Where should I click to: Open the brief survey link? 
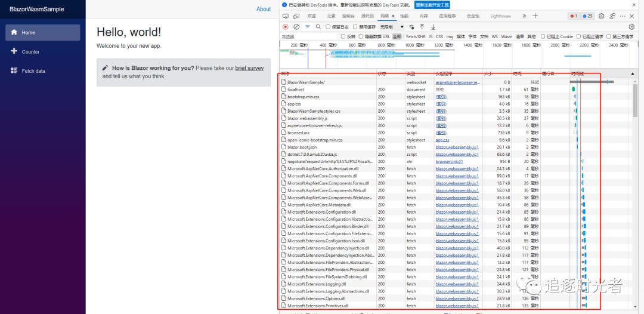pyautogui.click(x=249, y=68)
